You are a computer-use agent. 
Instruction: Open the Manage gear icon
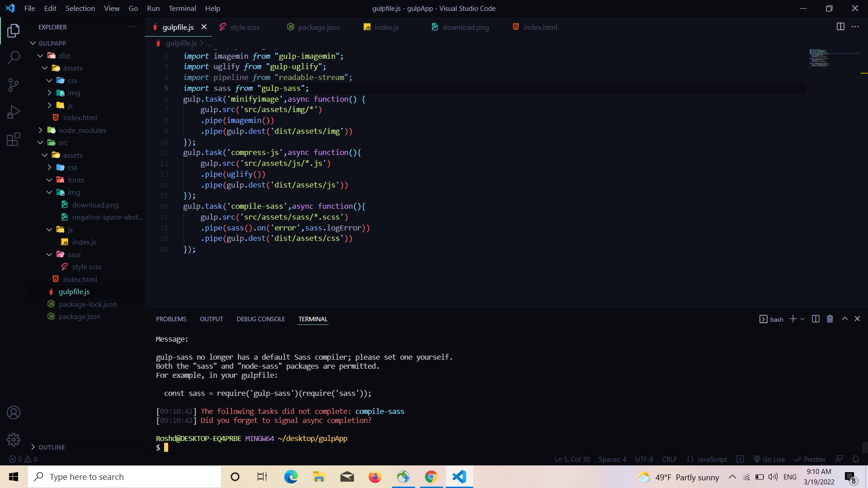pos(14,439)
